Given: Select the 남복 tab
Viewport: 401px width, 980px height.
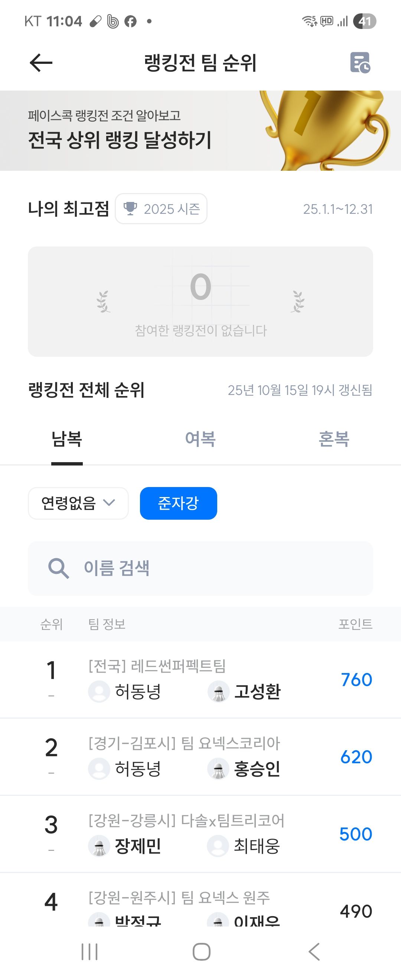Looking at the screenshot, I should pos(67,439).
